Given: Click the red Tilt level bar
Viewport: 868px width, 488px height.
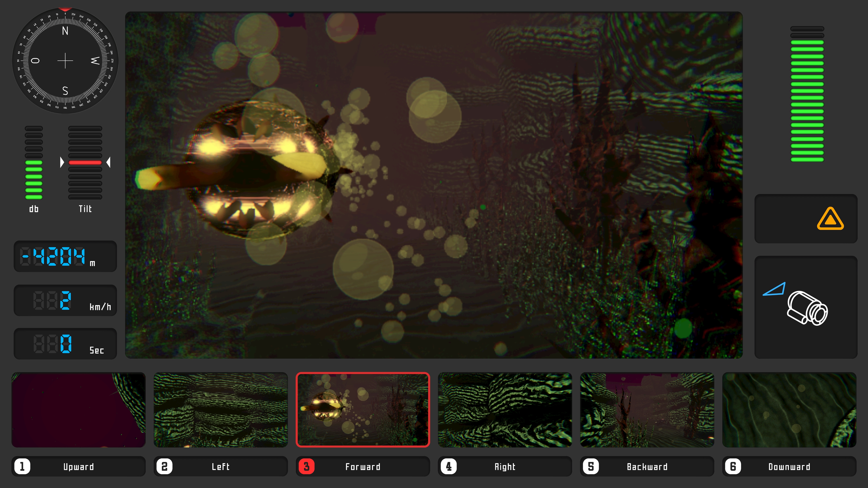Looking at the screenshot, I should (x=85, y=163).
